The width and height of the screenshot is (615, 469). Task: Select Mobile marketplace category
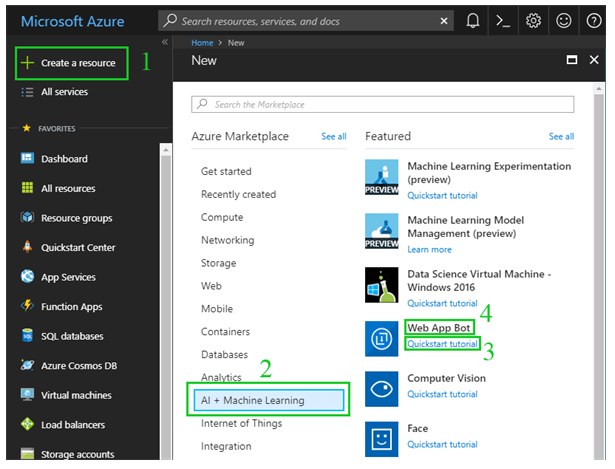[217, 309]
